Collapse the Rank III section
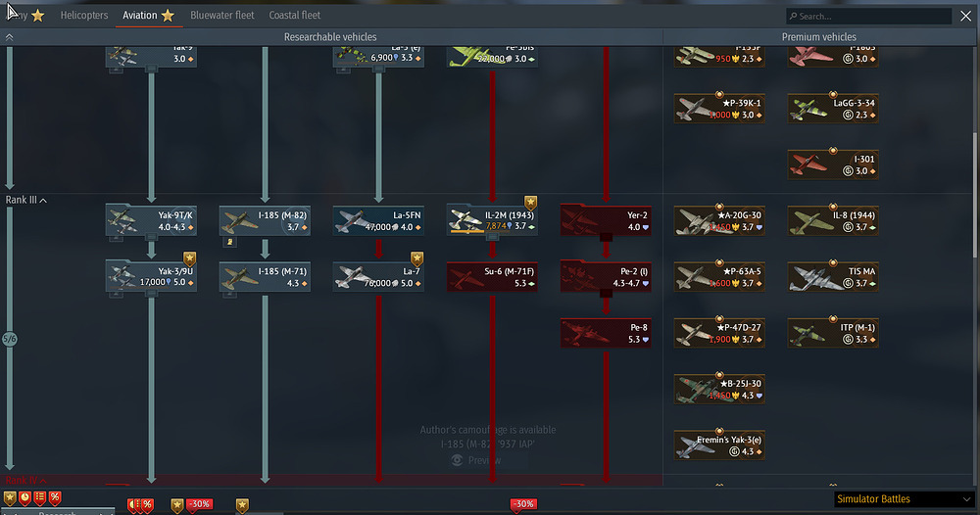Viewport: 980px width, 515px height. coord(43,200)
